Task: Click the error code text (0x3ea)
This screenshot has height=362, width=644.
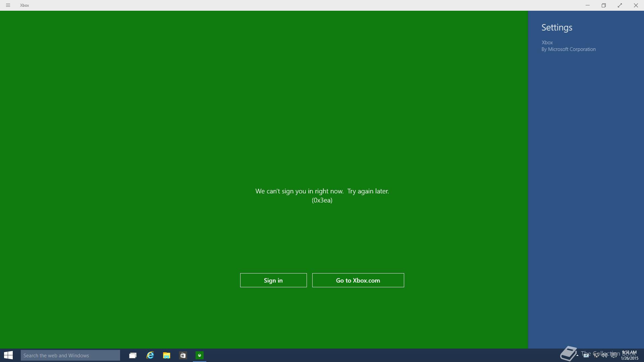Action: coord(322,200)
